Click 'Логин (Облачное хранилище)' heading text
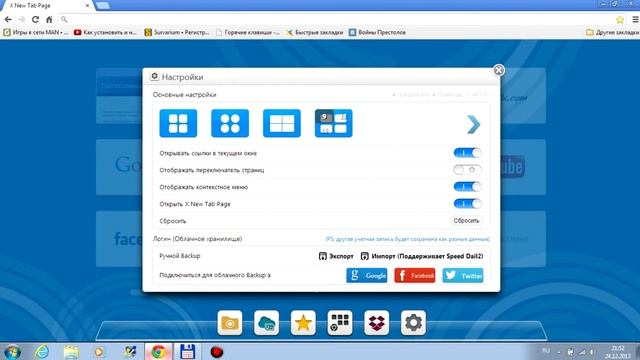This screenshot has width=640, height=360. [x=197, y=239]
